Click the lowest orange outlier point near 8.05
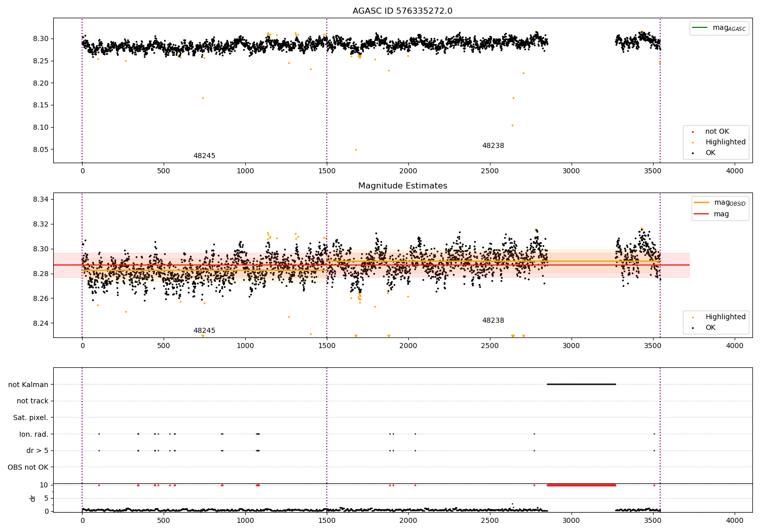The width and height of the screenshot is (760, 532). coord(356,149)
